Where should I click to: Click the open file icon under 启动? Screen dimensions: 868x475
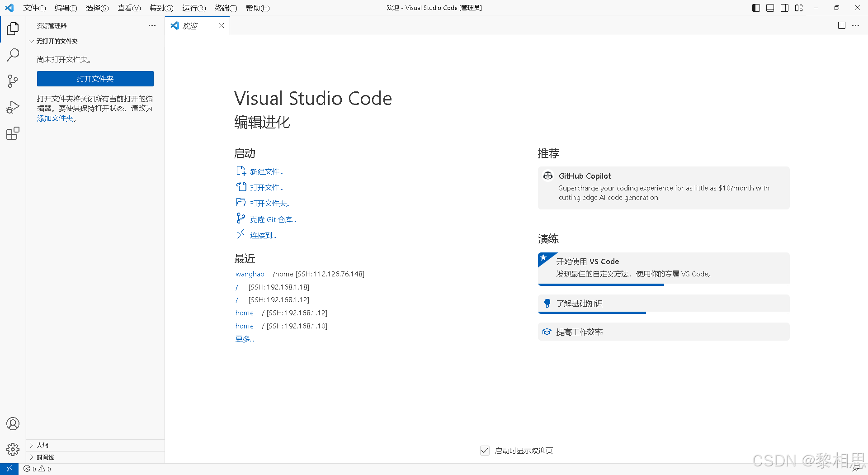coord(241,186)
